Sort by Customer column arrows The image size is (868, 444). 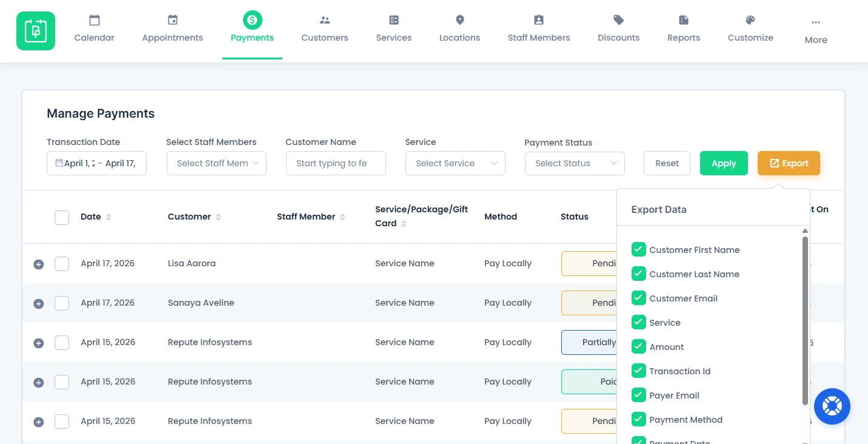pos(218,217)
